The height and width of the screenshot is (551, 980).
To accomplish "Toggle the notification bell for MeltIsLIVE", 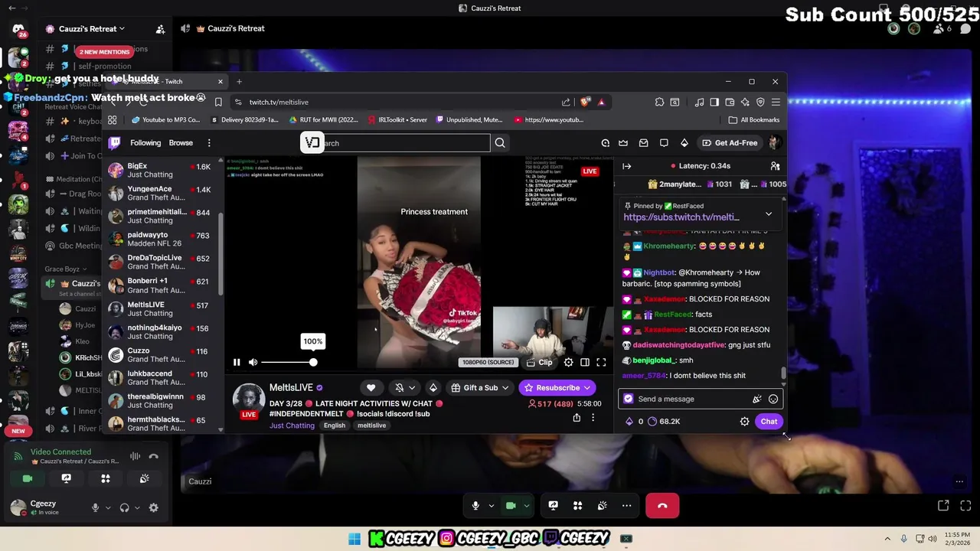I will [x=399, y=388].
